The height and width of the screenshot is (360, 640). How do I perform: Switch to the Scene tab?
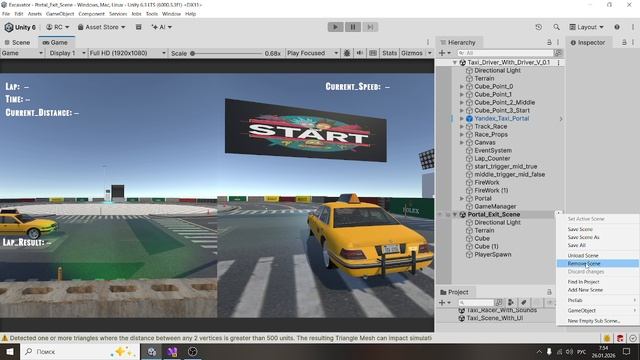tap(17, 42)
